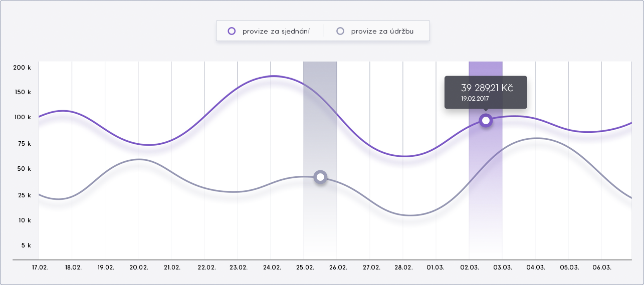Click the gray circle icon in the legend
Screen dimensions: 644x285
(340, 31)
